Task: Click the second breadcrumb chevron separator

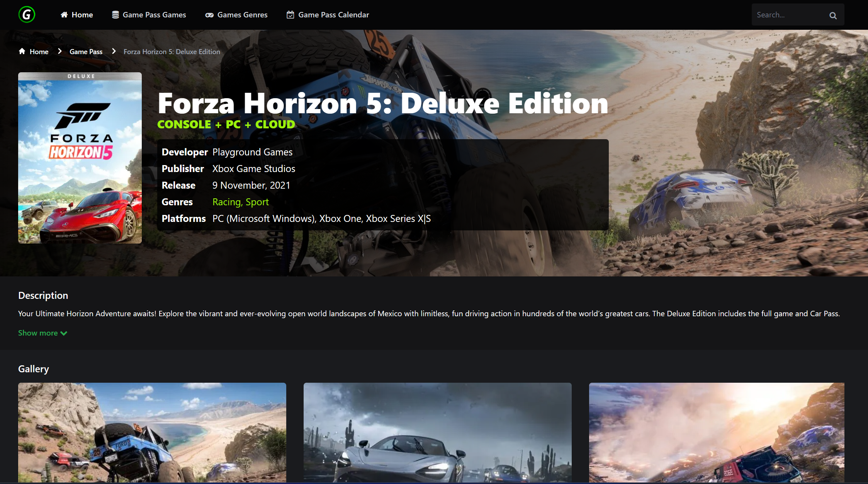Action: [114, 51]
